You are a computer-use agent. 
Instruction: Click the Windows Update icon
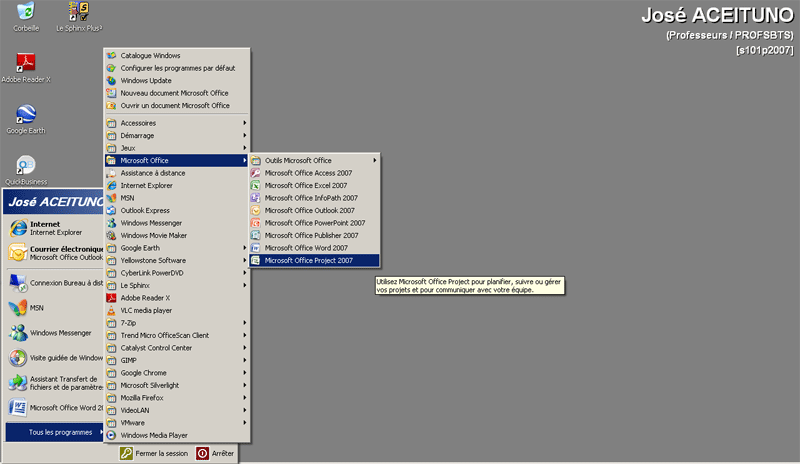(x=112, y=80)
